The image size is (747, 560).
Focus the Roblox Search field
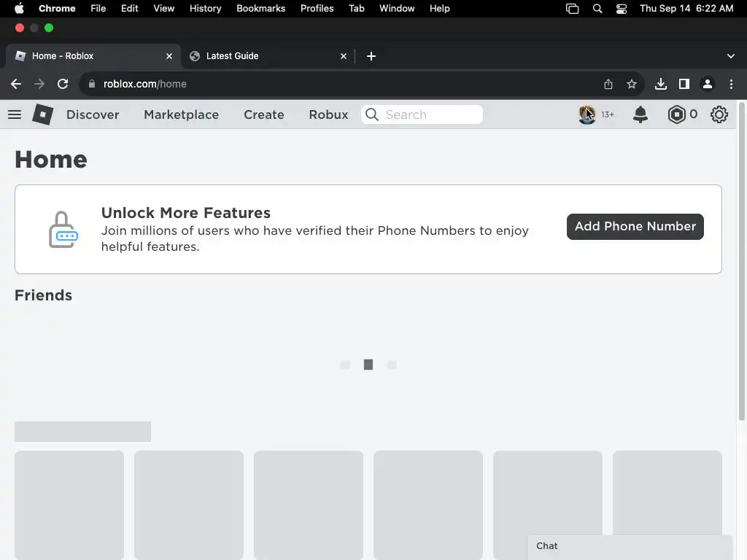422,114
